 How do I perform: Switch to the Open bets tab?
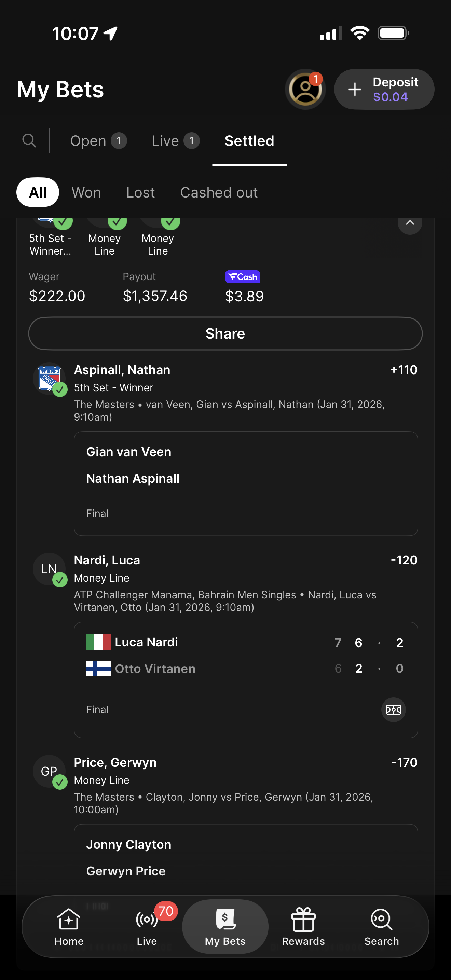pyautogui.click(x=98, y=141)
